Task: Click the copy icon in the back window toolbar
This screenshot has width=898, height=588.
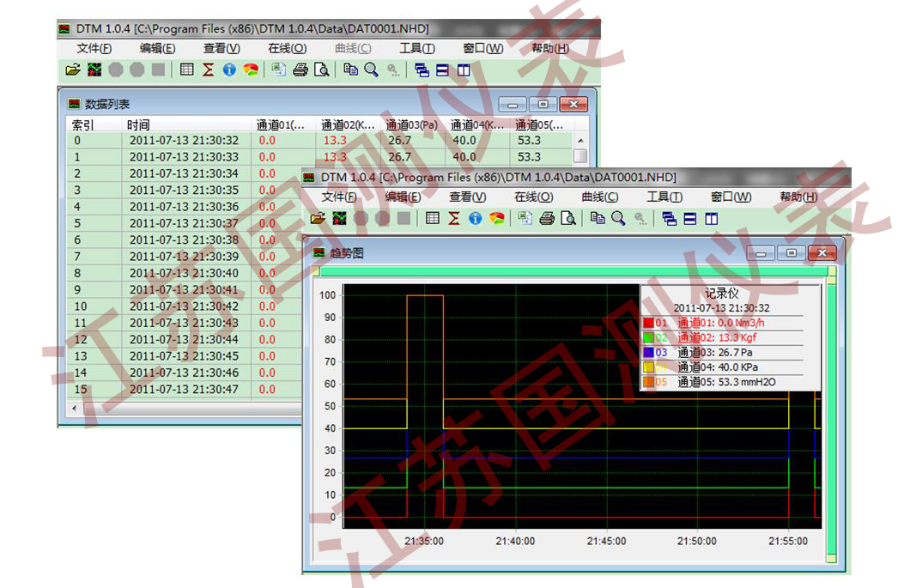Action: (x=350, y=70)
